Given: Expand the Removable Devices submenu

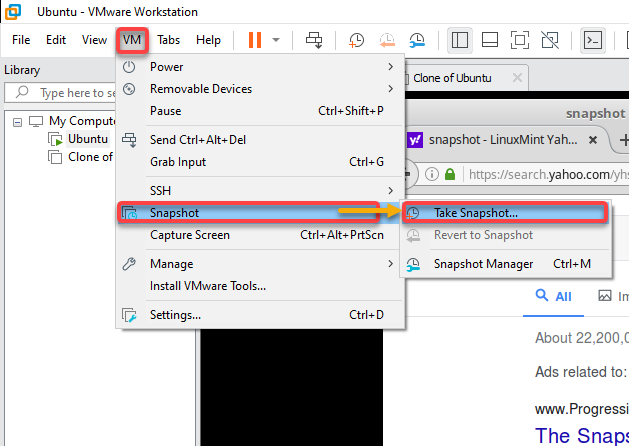Looking at the screenshot, I should 260,89.
